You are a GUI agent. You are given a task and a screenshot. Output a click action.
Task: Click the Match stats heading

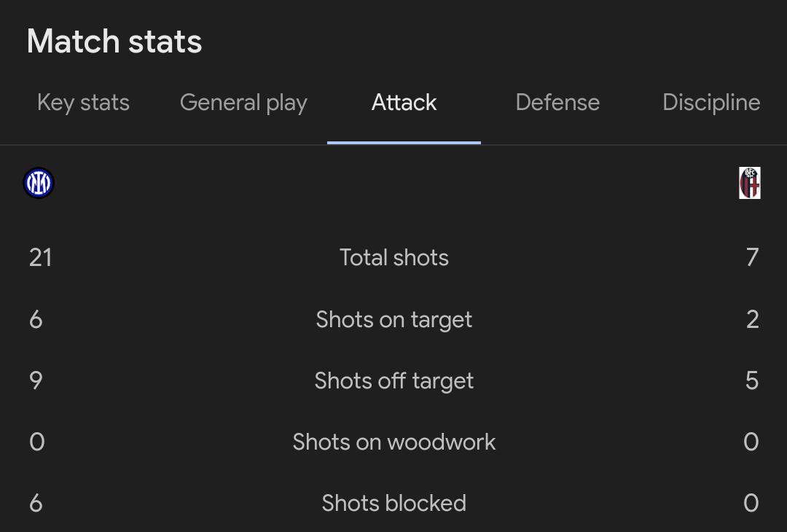coord(114,41)
